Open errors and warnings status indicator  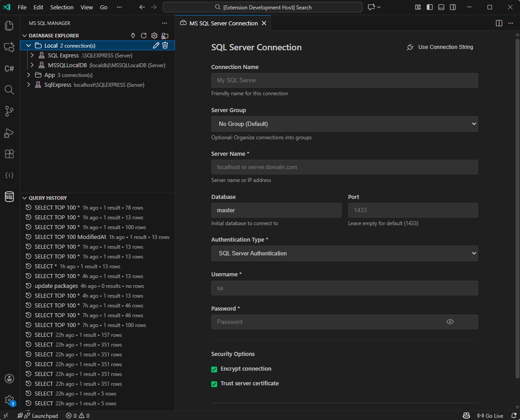(x=77, y=416)
